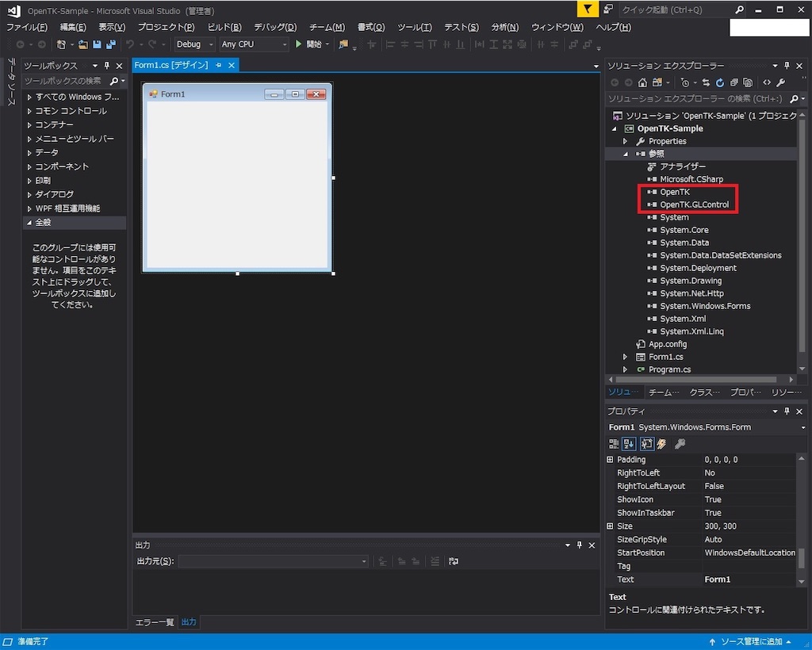Click Property Pages wrench in Properties
The width and height of the screenshot is (812, 650).
click(x=680, y=444)
